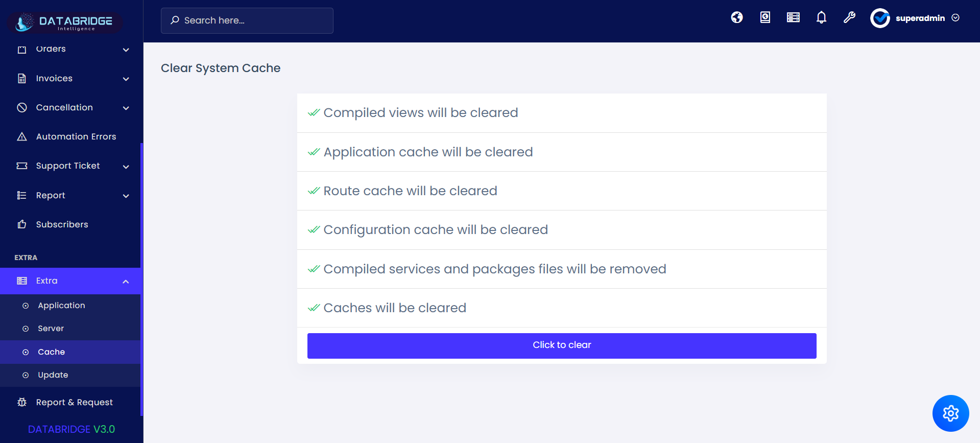The width and height of the screenshot is (980, 443).
Task: Click 'Compiled views will be cleared' row
Action: click(x=562, y=113)
